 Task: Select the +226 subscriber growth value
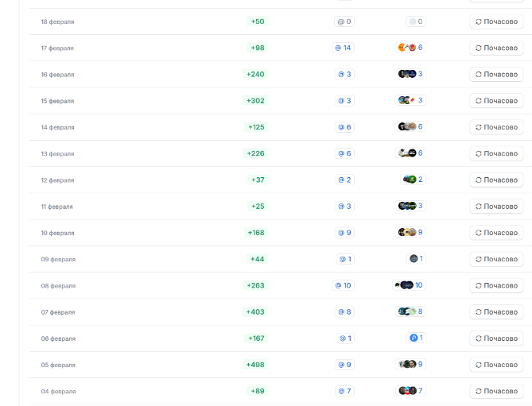(x=255, y=154)
